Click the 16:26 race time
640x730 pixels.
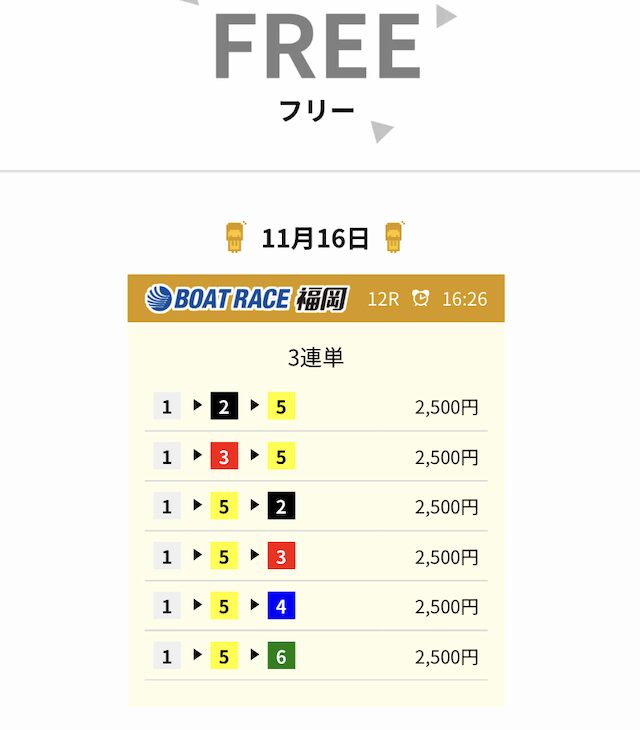point(465,299)
